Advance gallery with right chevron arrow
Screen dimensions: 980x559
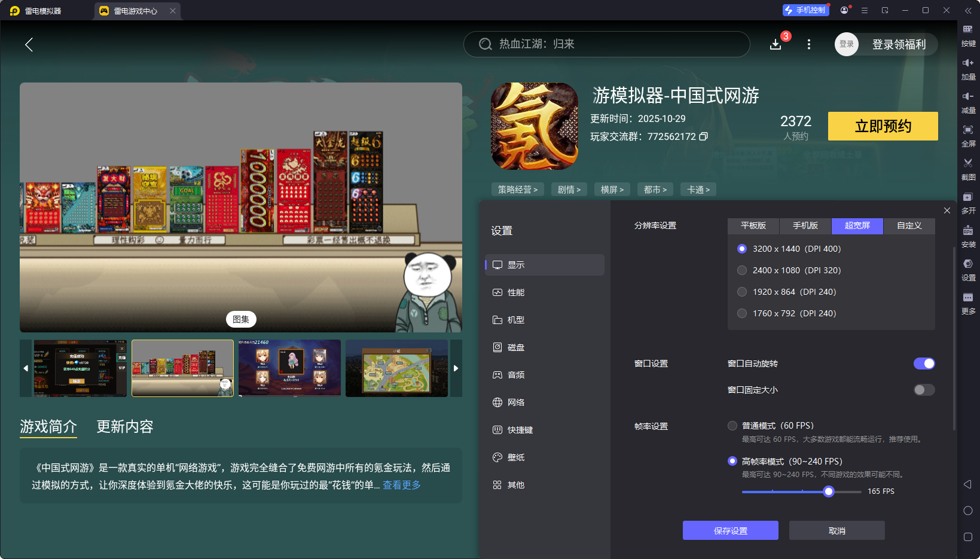pos(456,368)
